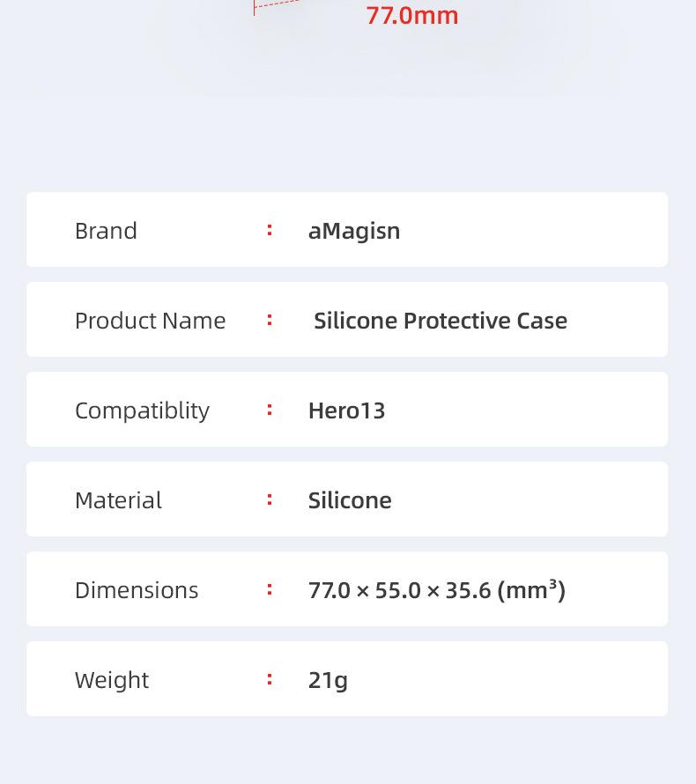Click the red colon in Brand row
The width and height of the screenshot is (696, 784).
[270, 230]
